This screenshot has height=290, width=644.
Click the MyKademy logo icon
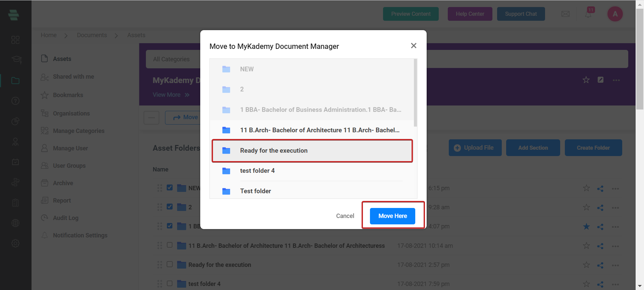[13, 15]
